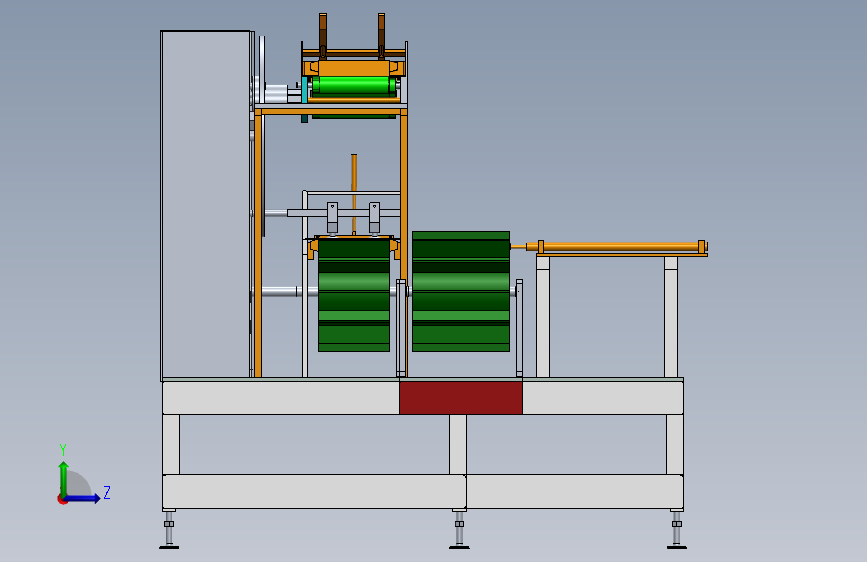Screen dimensions: 867x562
Task: Click the green Y axis arrow
Action: click(64, 479)
